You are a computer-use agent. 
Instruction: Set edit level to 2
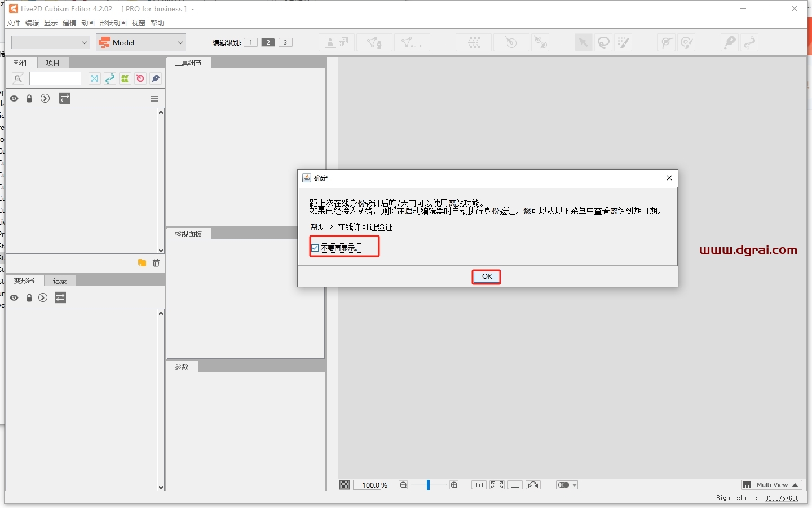[x=268, y=42]
